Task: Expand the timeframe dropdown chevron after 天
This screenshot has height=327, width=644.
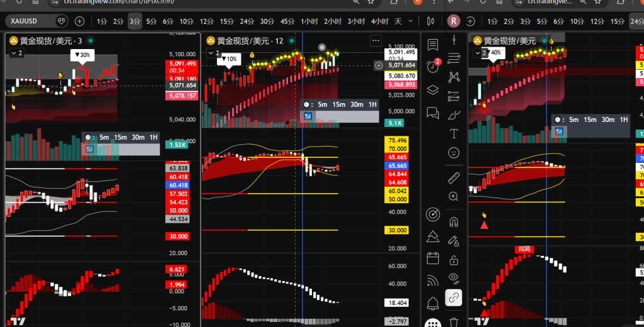Action: 411,21
